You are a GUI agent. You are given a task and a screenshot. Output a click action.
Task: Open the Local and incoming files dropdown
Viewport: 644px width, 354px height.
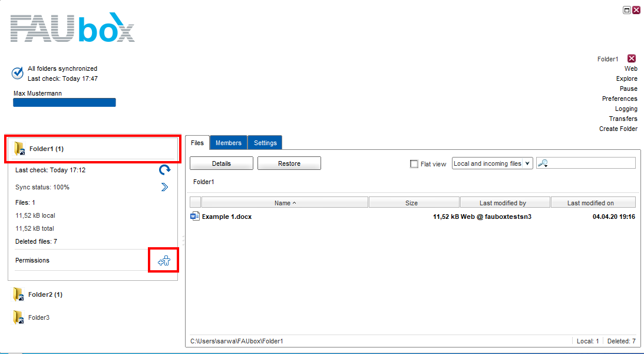[493, 163]
